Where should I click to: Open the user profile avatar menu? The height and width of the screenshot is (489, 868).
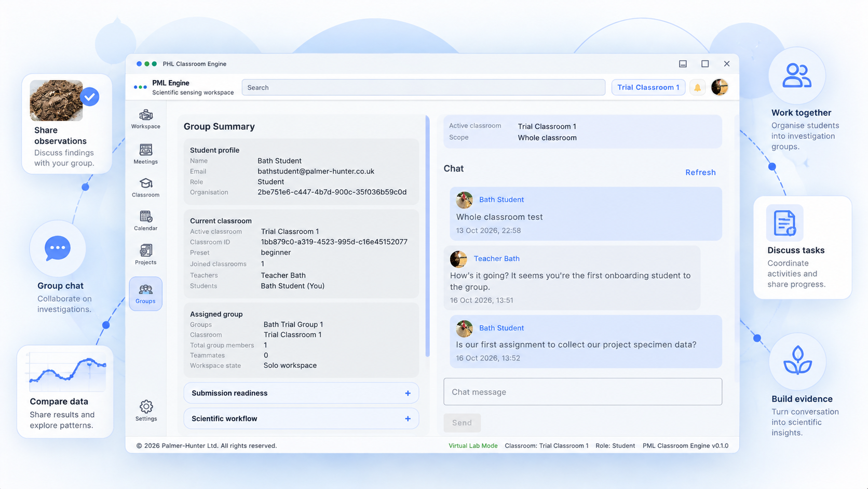pos(720,87)
